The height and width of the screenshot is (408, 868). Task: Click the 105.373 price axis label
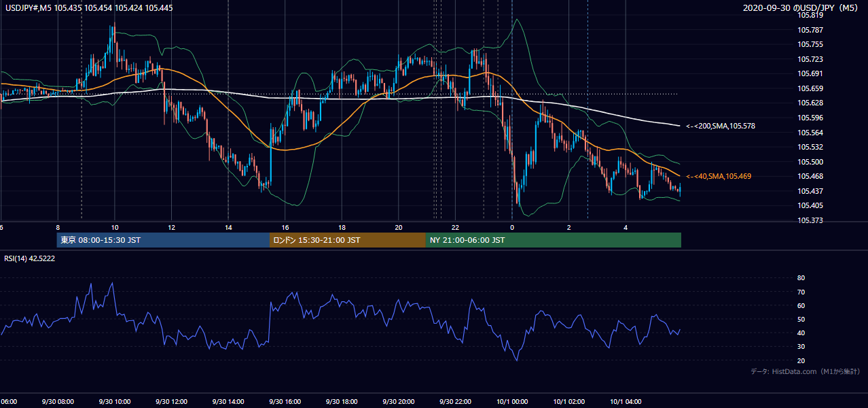[x=811, y=220]
